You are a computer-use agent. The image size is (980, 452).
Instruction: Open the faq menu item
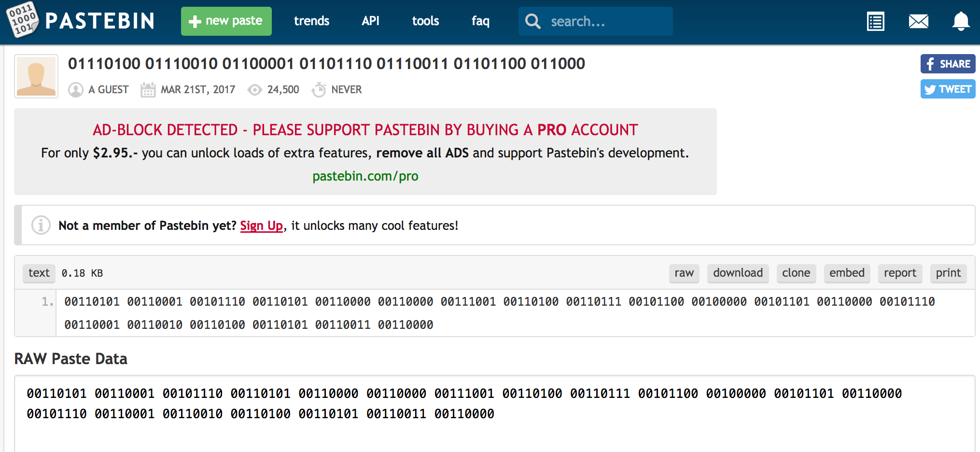[480, 21]
